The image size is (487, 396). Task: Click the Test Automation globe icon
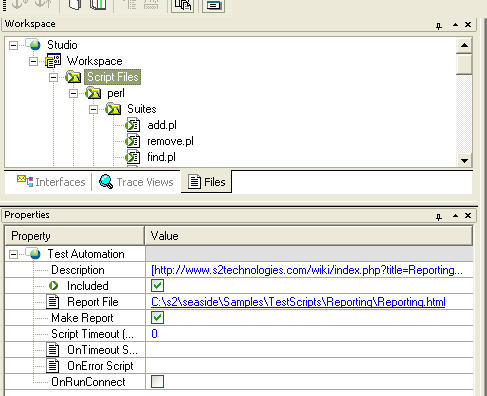pos(34,254)
